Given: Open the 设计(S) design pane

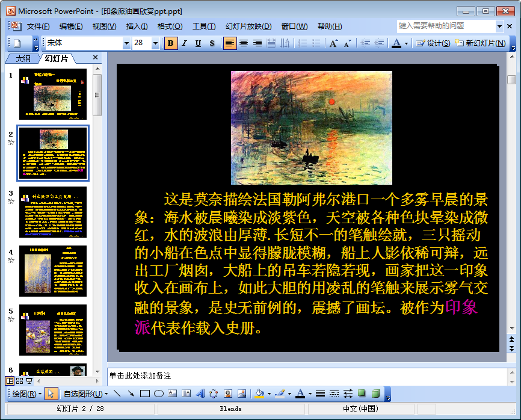Looking at the screenshot, I should point(433,43).
